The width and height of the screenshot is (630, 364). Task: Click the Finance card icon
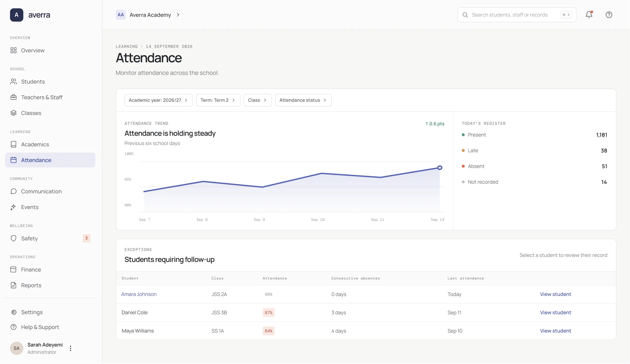(x=13, y=269)
